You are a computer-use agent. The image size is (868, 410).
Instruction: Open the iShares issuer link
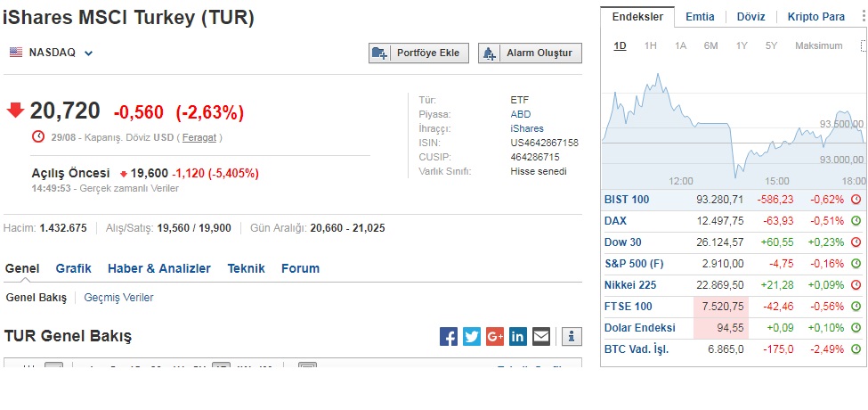pyautogui.click(x=527, y=128)
